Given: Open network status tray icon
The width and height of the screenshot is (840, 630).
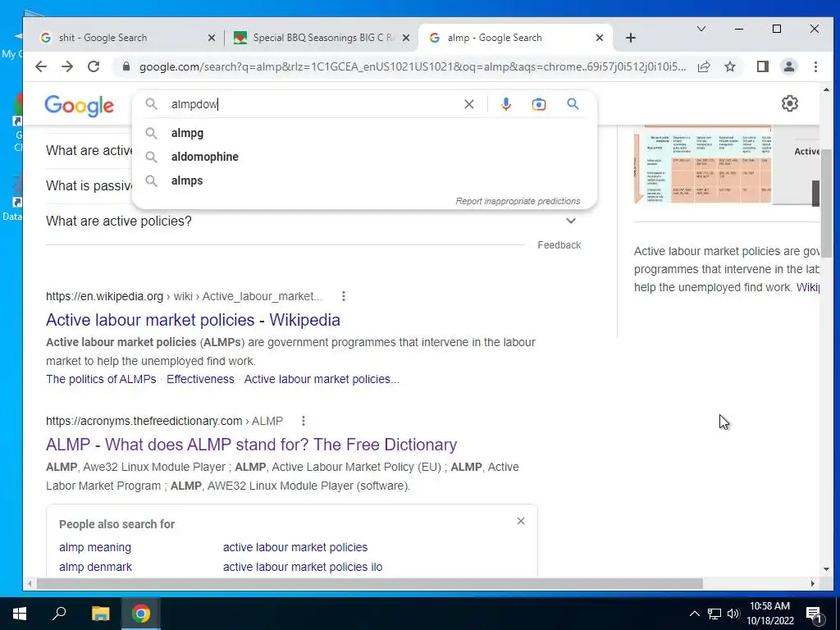Looking at the screenshot, I should pos(714,614).
